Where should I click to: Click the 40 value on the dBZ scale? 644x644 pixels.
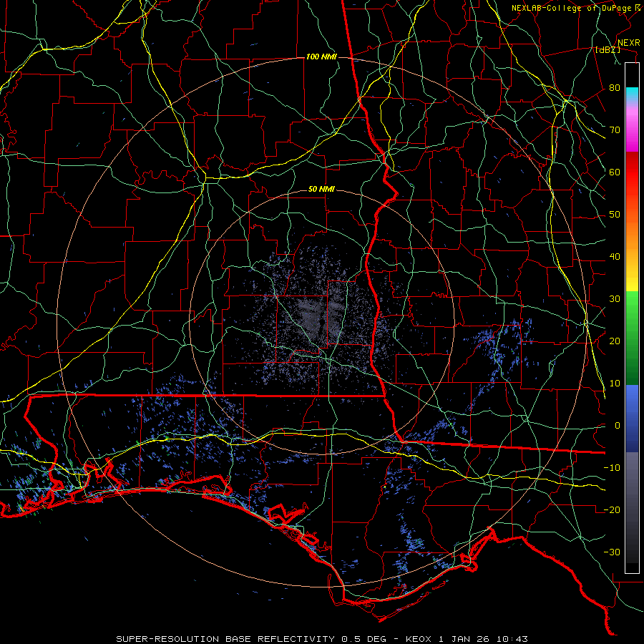click(x=615, y=257)
